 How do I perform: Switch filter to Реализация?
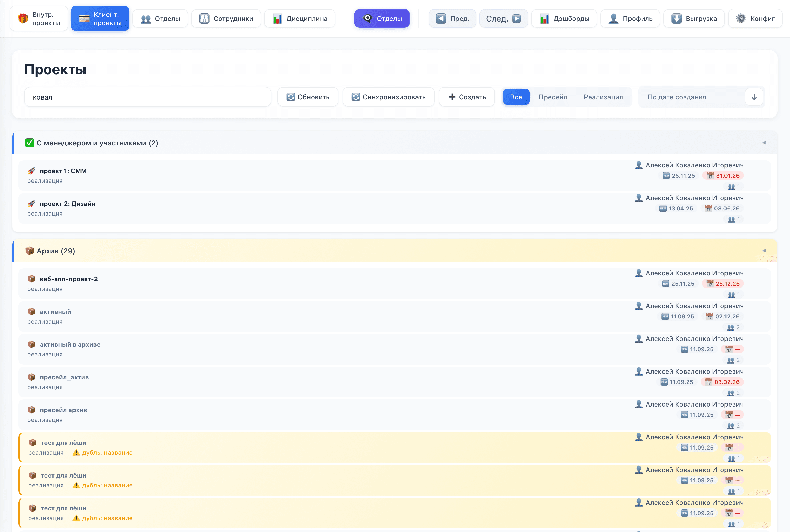click(603, 97)
